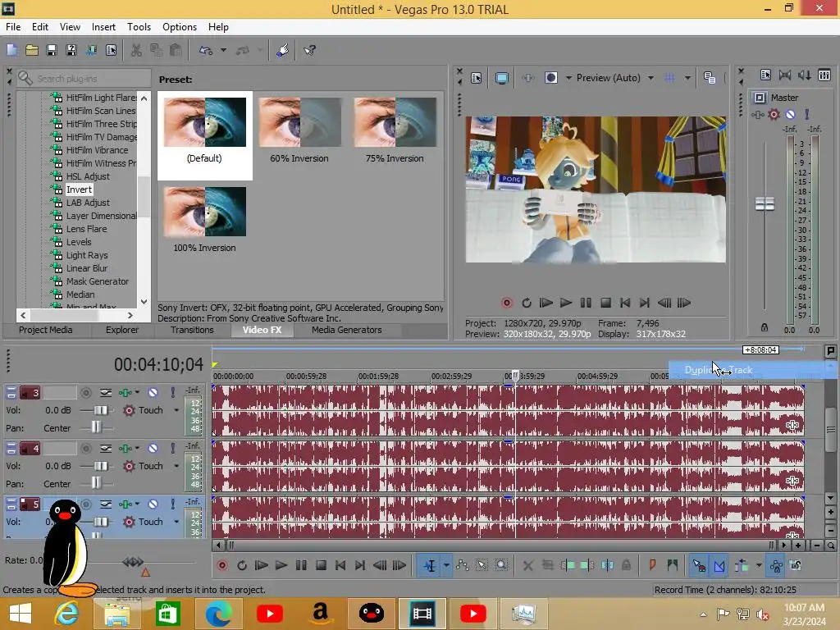
Task: Mute the Master bus
Action: (x=790, y=114)
